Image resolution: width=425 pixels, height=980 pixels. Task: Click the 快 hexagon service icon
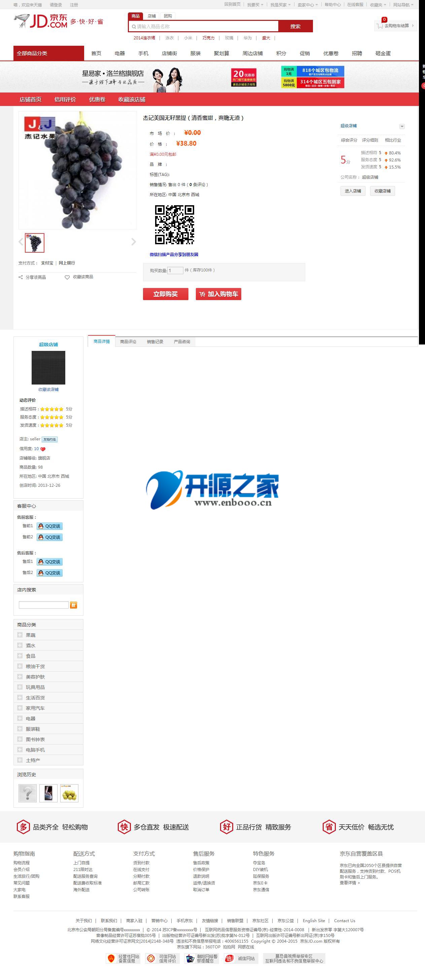coord(124,827)
